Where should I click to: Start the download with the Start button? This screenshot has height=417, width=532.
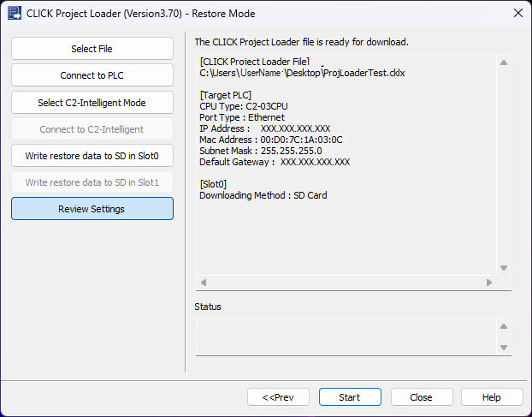(350, 397)
